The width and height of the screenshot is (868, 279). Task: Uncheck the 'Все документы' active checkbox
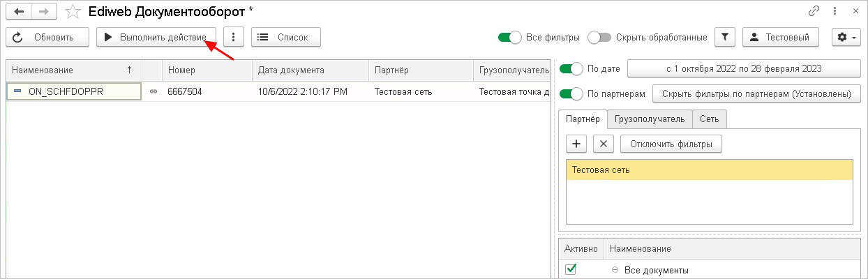[571, 269]
